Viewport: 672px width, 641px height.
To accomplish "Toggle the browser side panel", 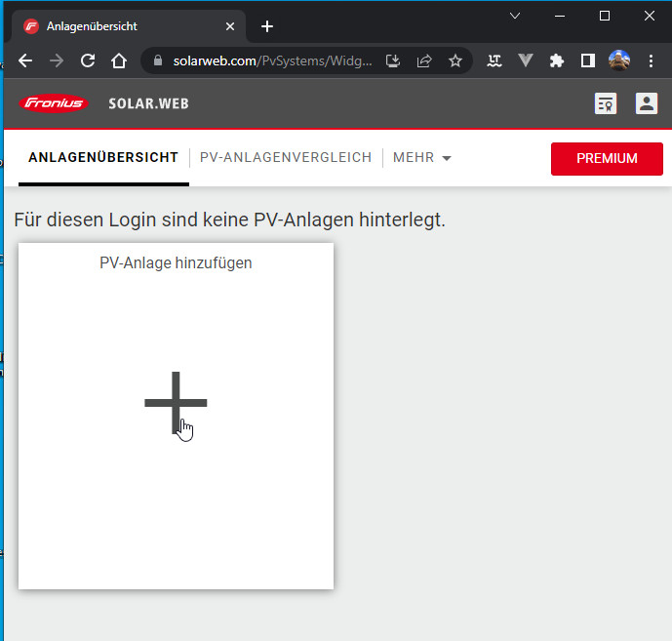I will pyautogui.click(x=588, y=60).
